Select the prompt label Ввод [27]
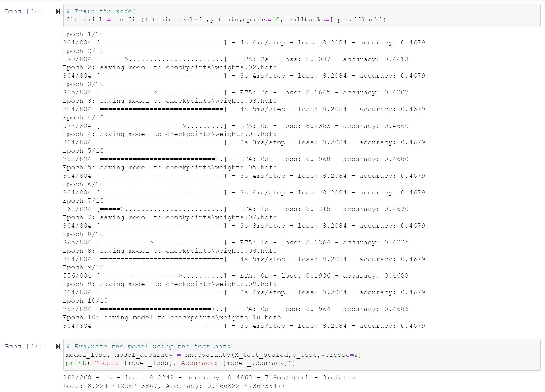This screenshot has height=392, width=545. pos(25,347)
